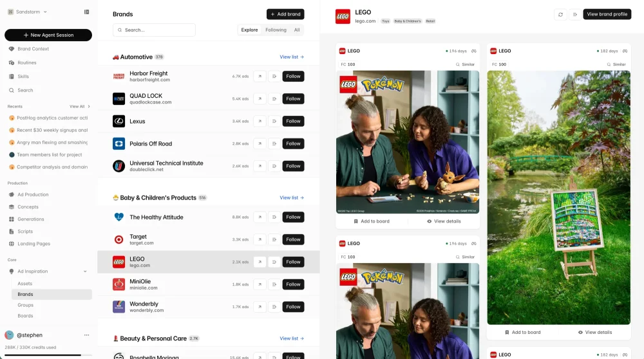Open the Monet garden LEGO ad image
This screenshot has width=644, height=359.
pos(558,198)
